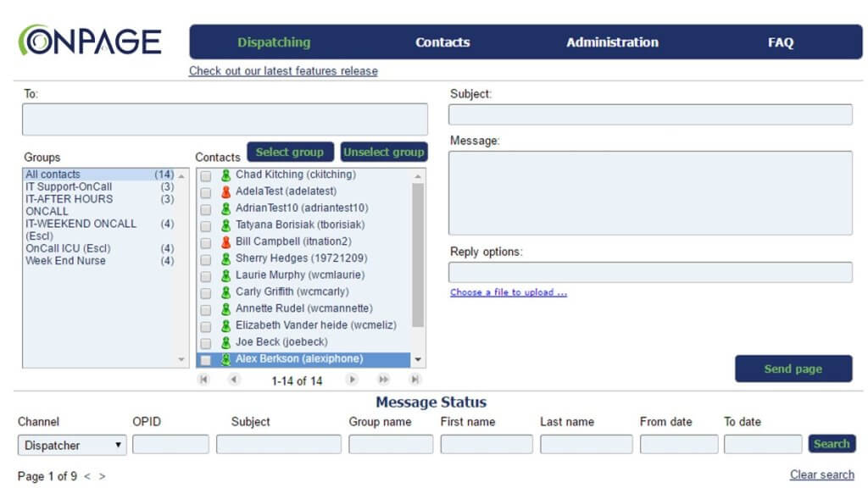Viewport: 868px width, 488px height.
Task: Click Chad Kitching's green status icon
Action: coord(225,175)
